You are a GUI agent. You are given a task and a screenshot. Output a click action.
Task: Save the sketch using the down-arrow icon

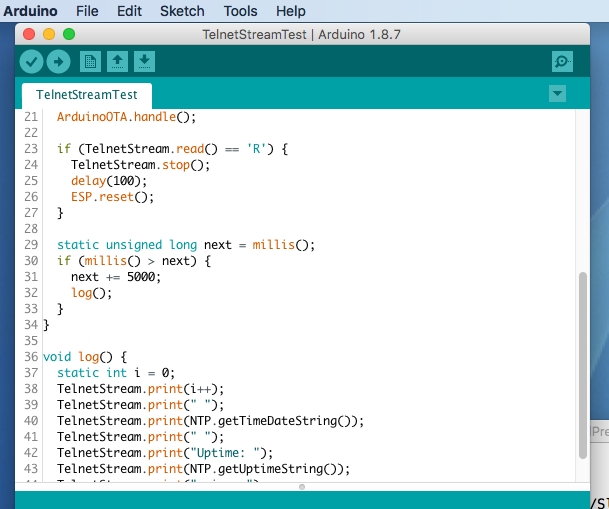[145, 62]
